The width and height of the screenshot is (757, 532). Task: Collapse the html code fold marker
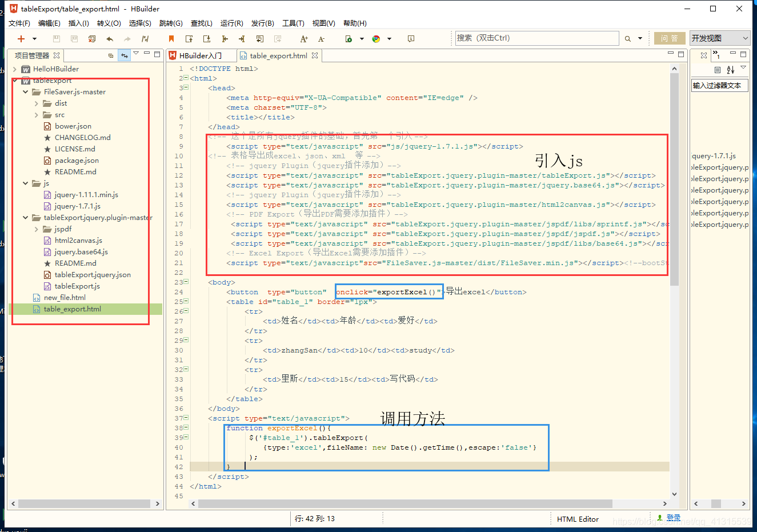[x=186, y=78]
